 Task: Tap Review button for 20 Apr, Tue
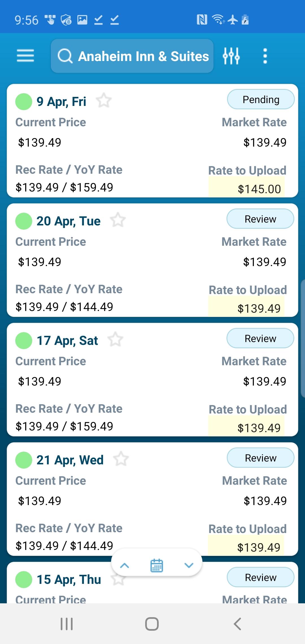(260, 219)
